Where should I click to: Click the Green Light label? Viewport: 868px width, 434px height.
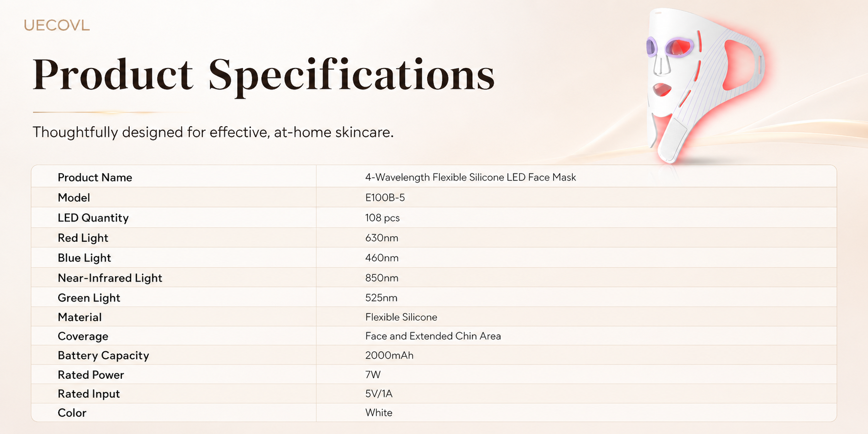[x=89, y=298]
